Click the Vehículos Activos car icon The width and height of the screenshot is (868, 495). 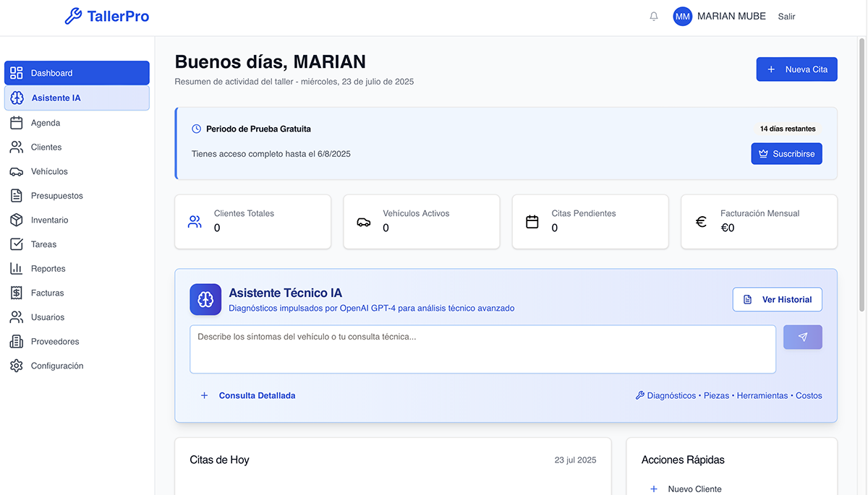tap(364, 222)
